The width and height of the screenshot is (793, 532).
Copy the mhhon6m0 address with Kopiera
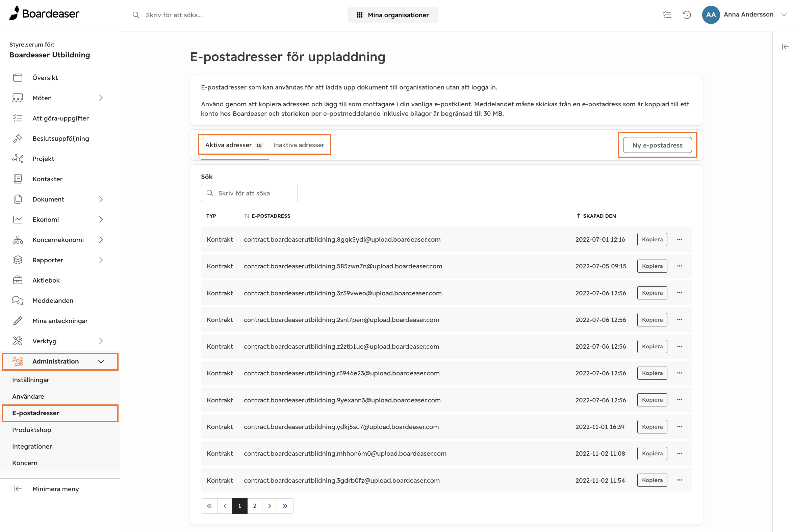click(652, 454)
